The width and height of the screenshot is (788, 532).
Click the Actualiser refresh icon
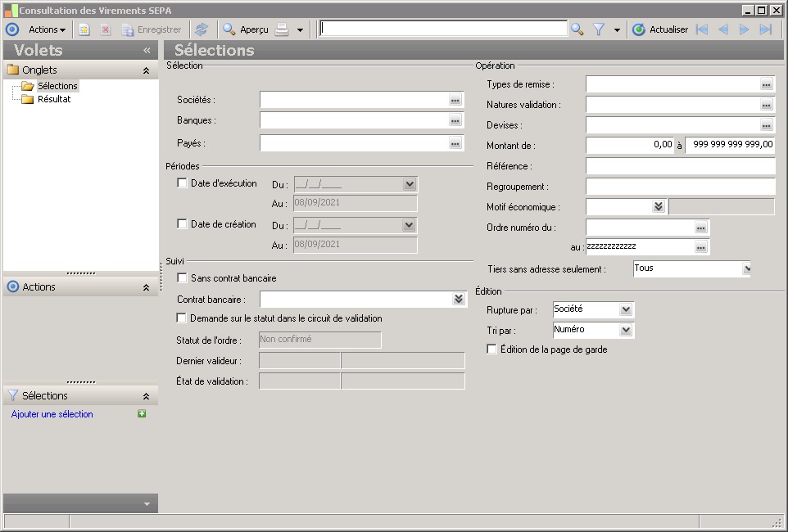pos(639,29)
